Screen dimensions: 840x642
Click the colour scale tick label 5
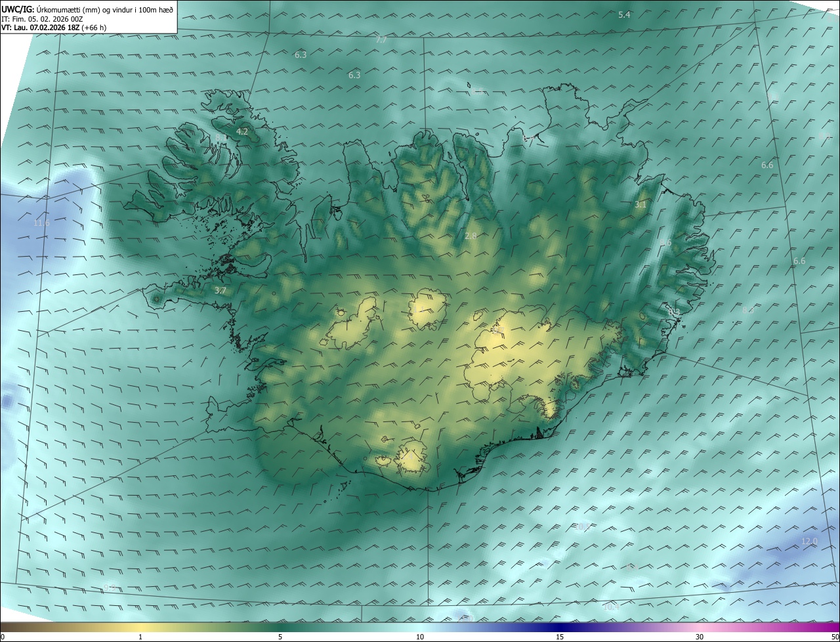280,637
